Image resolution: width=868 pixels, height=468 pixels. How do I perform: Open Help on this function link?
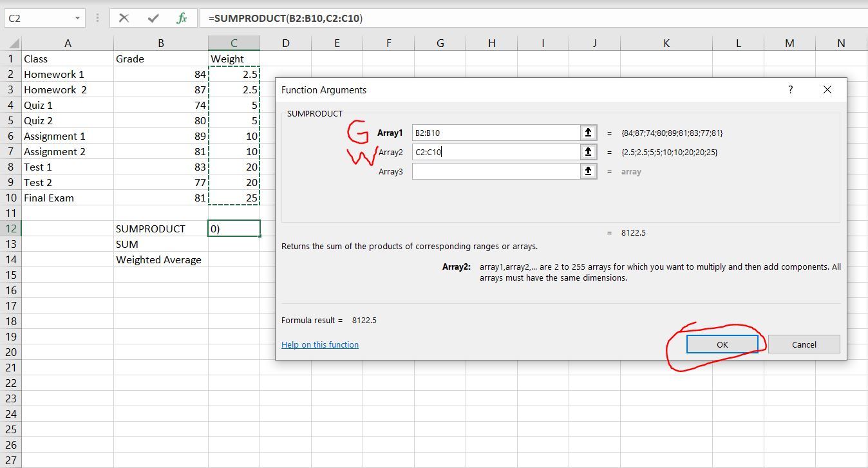coord(320,344)
